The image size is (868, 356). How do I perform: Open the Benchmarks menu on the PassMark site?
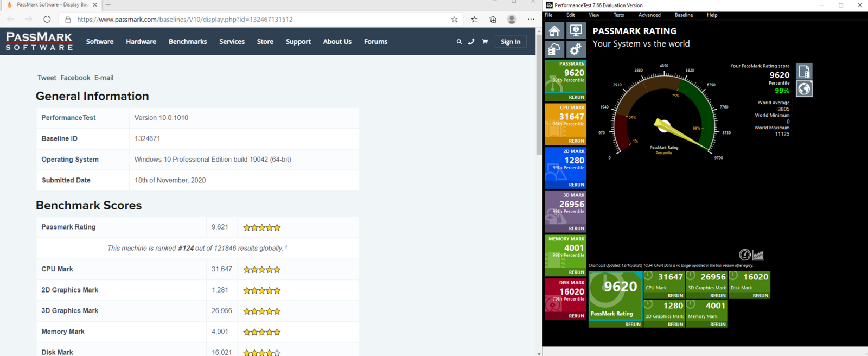(188, 41)
